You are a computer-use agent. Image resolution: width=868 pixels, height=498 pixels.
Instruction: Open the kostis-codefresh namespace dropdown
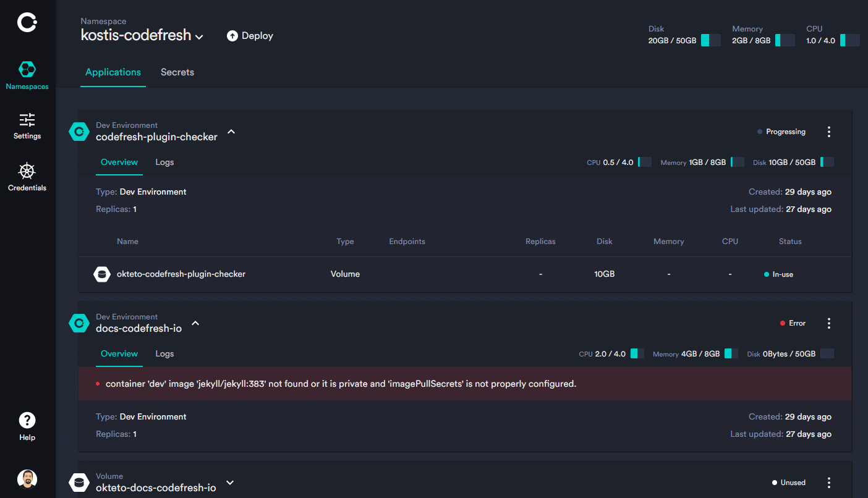pyautogui.click(x=142, y=35)
